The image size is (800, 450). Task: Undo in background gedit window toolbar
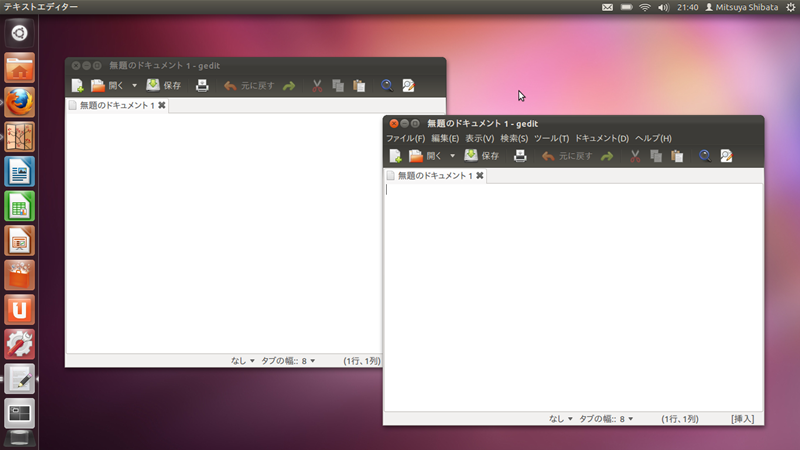[249, 86]
